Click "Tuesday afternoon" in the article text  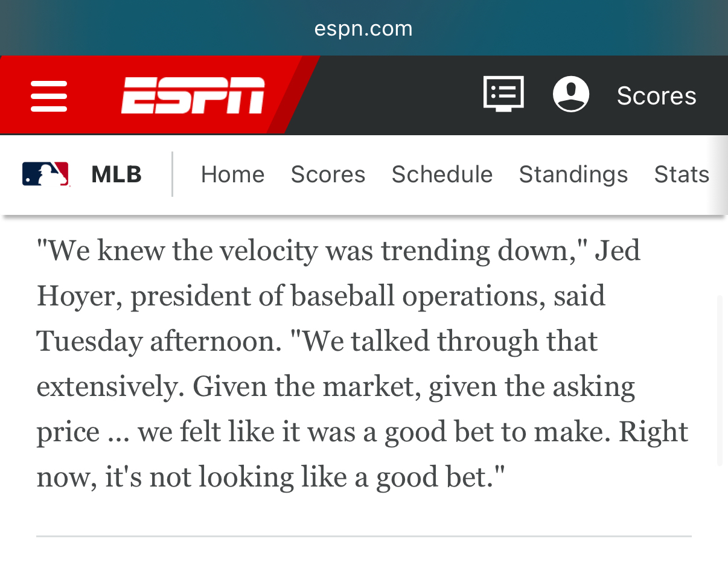[159, 341]
